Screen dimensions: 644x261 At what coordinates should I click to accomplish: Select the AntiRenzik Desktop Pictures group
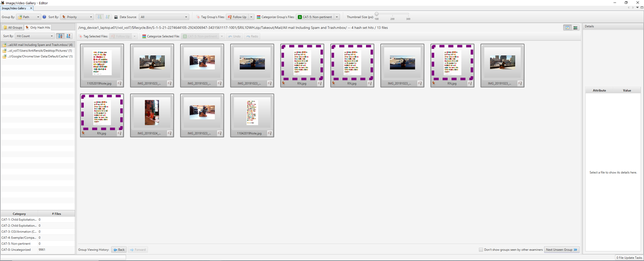[38, 50]
